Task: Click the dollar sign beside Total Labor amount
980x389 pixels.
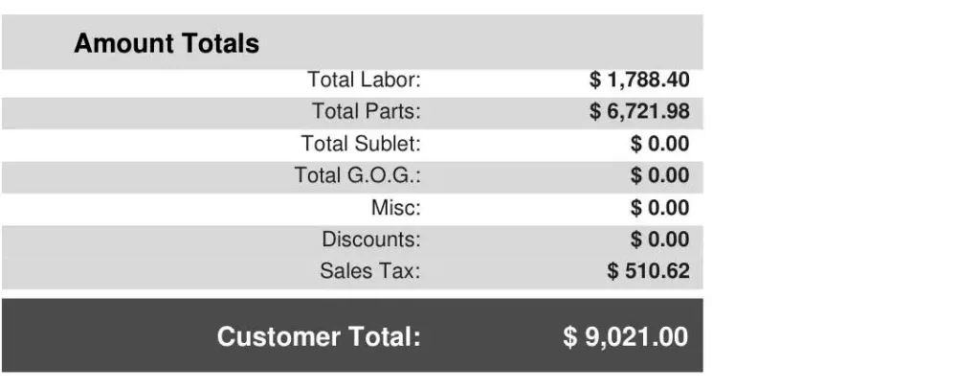Action: (595, 80)
